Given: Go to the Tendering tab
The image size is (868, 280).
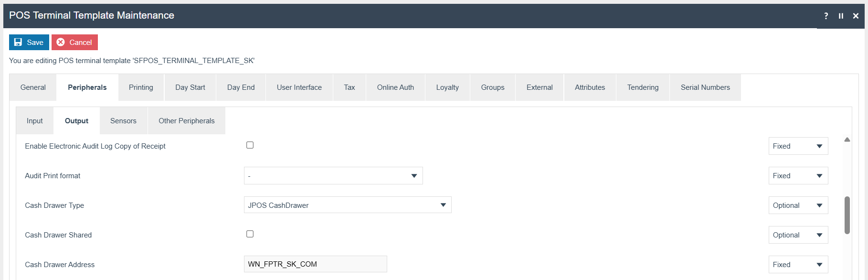Looking at the screenshot, I should 643,87.
